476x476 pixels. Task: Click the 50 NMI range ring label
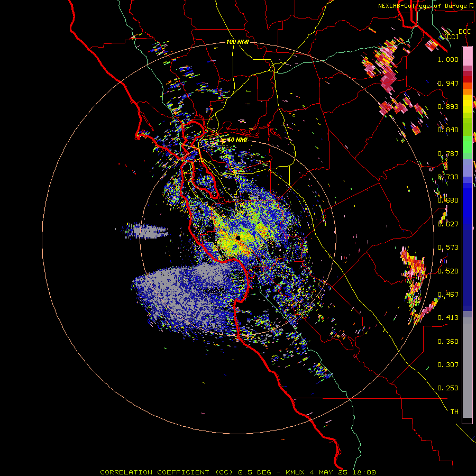(x=237, y=140)
